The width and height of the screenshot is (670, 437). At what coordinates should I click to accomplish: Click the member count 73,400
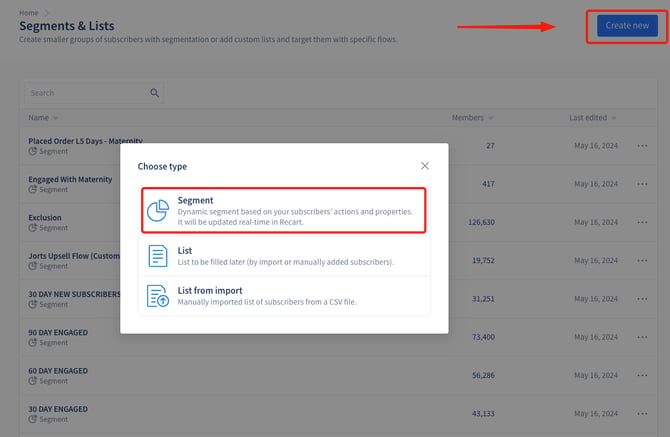(x=483, y=337)
